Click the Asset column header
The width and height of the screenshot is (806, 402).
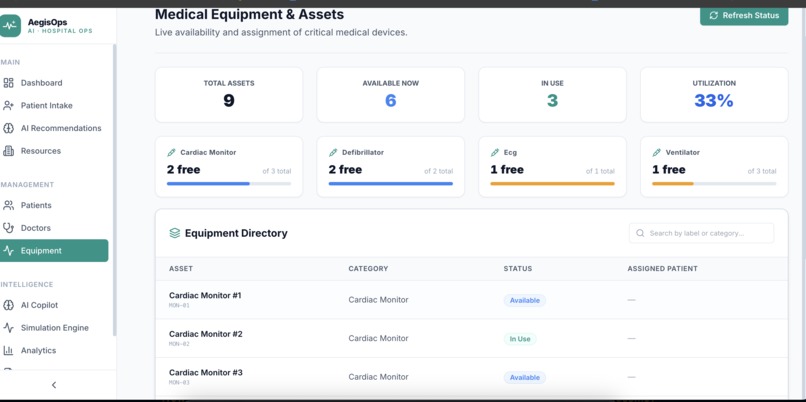pos(181,269)
